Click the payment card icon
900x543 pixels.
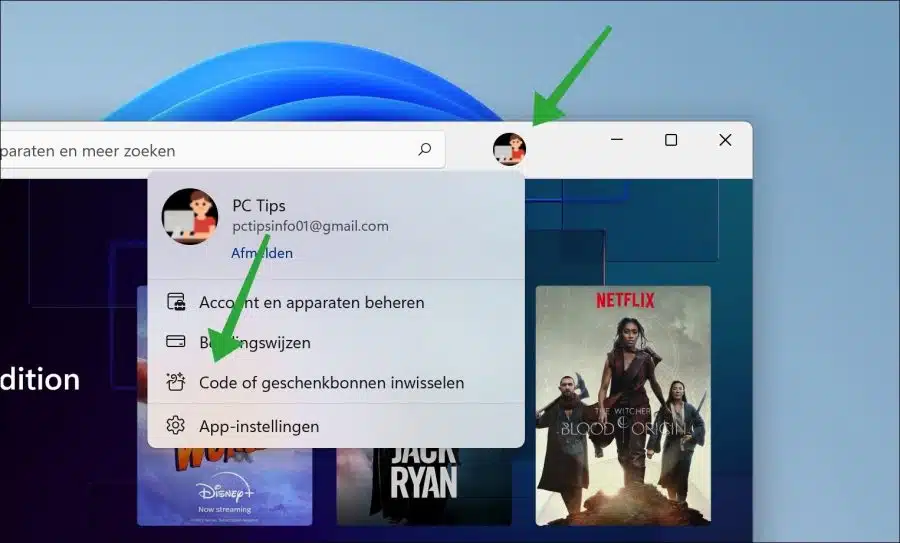[x=176, y=341]
